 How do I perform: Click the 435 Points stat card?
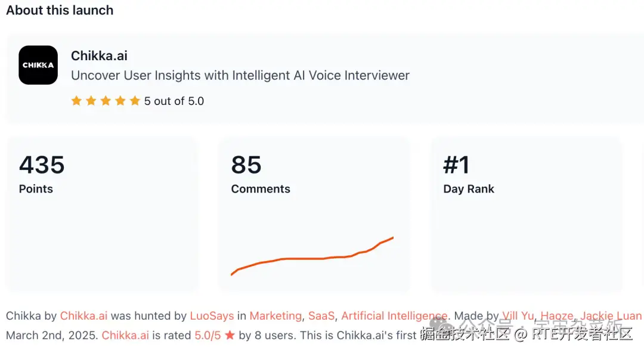(101, 215)
